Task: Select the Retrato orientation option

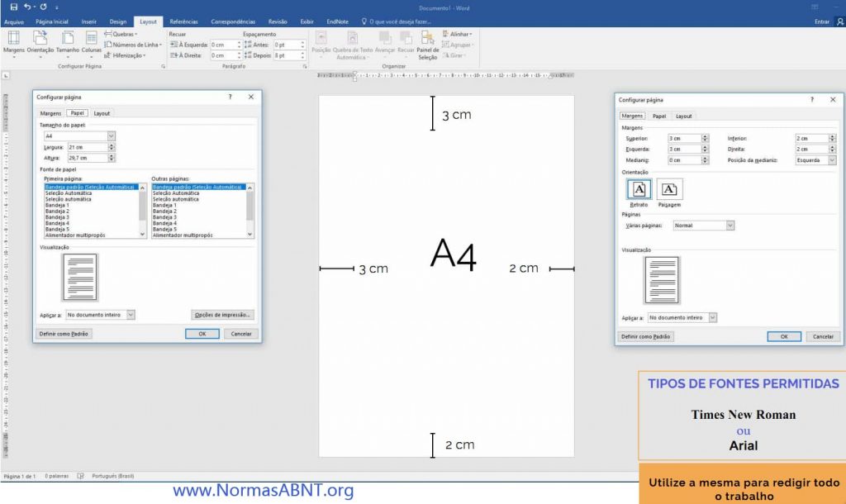Action: point(639,191)
